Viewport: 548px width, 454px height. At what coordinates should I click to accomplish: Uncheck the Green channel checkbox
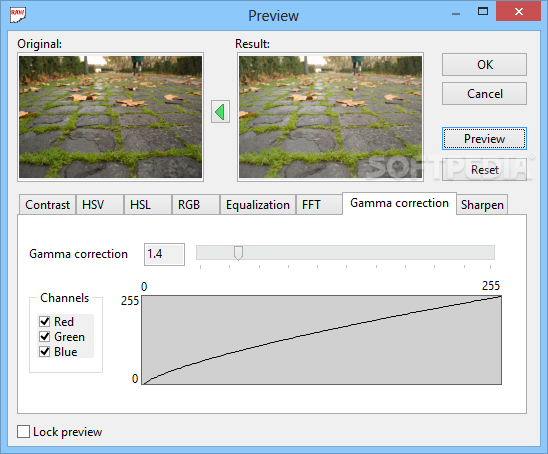pos(45,337)
